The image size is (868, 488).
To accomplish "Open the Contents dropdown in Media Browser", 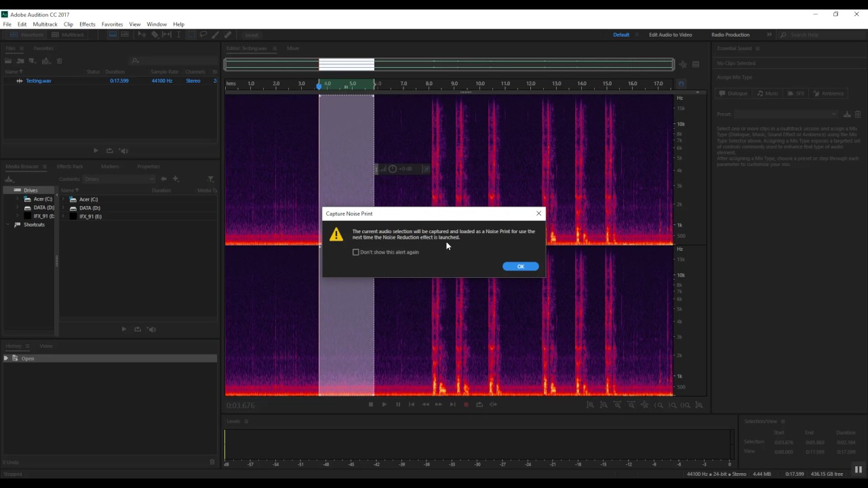I will [119, 179].
